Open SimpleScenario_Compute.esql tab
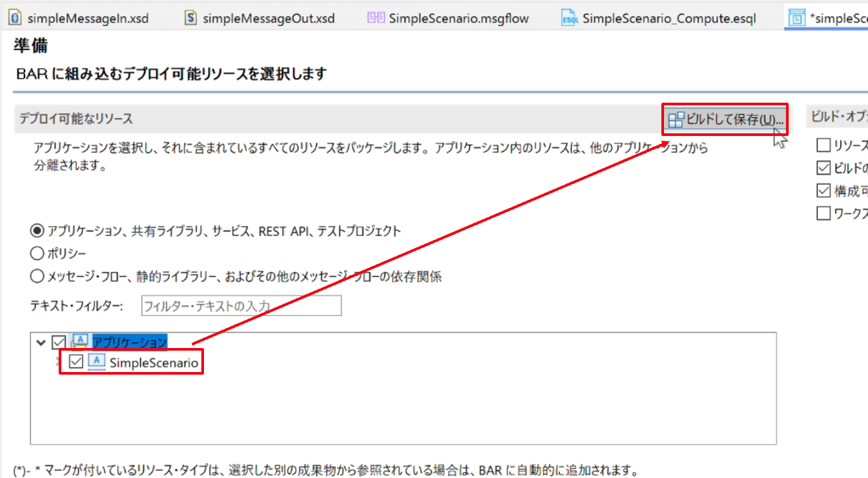This screenshot has width=868, height=478. coord(659,18)
